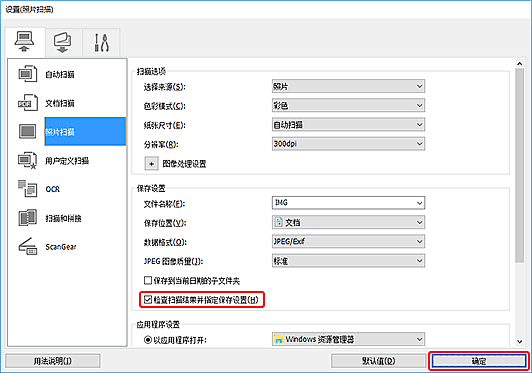532x373 pixels.
Task: Switch to the scan-from-operation-panel tab
Action: point(63,43)
